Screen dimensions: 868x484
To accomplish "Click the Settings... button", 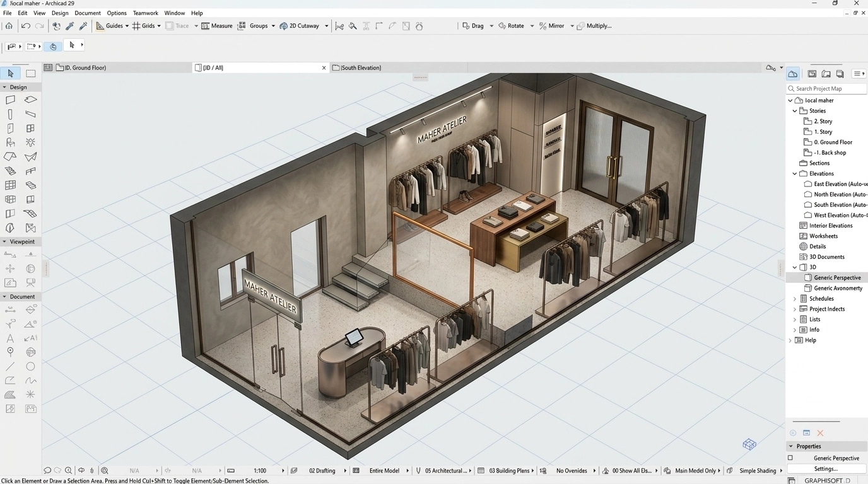I will (826, 469).
